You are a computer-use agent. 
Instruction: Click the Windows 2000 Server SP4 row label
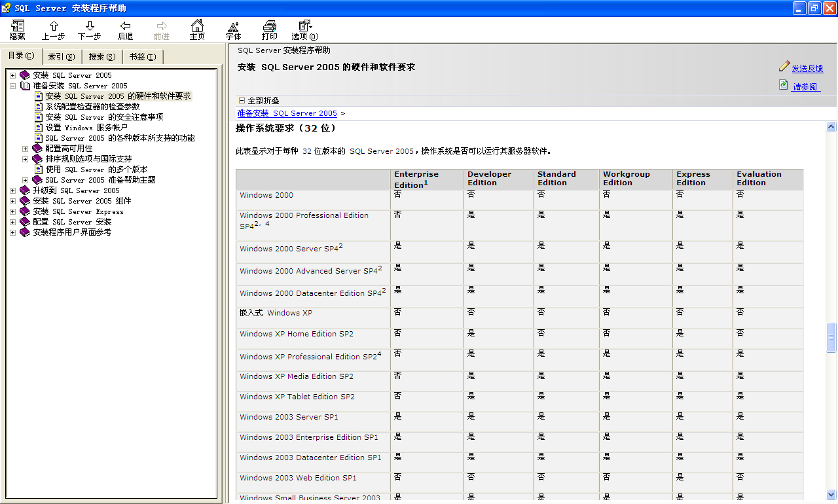pyautogui.click(x=291, y=248)
